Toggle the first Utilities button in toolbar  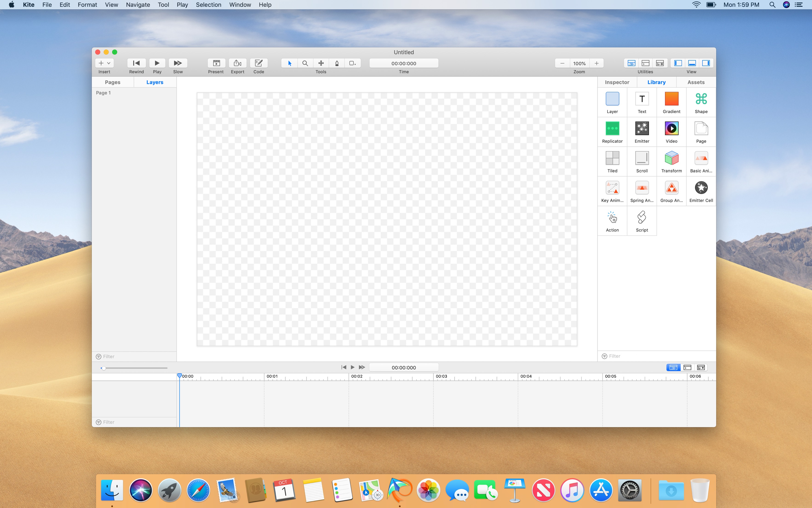[631, 63]
